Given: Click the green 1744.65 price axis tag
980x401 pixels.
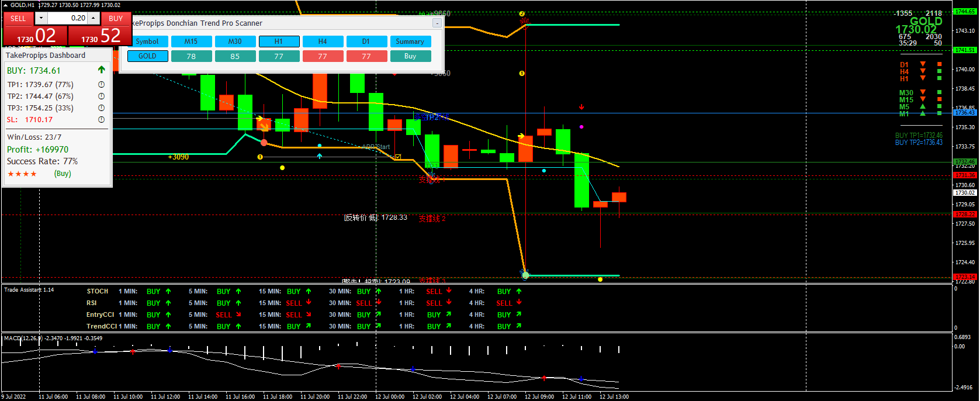Looking at the screenshot, I should pyautogui.click(x=965, y=11).
